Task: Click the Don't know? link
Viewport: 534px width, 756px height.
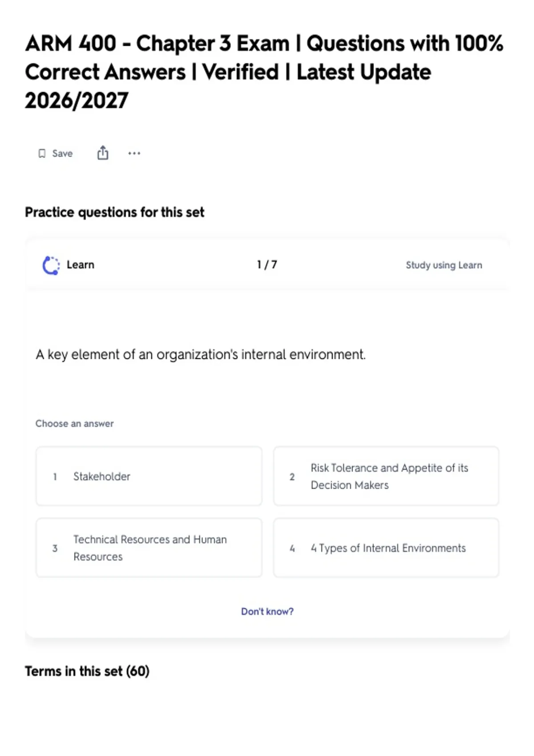Action: 267,611
